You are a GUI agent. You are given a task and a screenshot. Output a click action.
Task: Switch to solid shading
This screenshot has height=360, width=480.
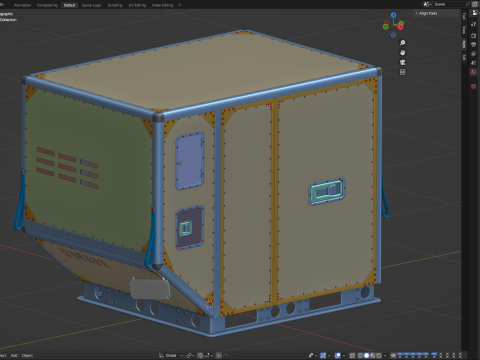[x=366, y=355]
